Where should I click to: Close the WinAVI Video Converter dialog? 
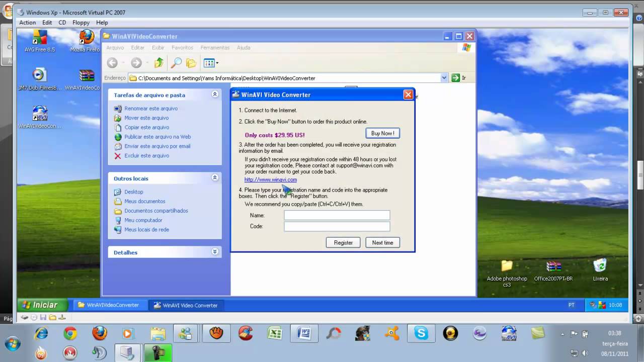pos(408,95)
